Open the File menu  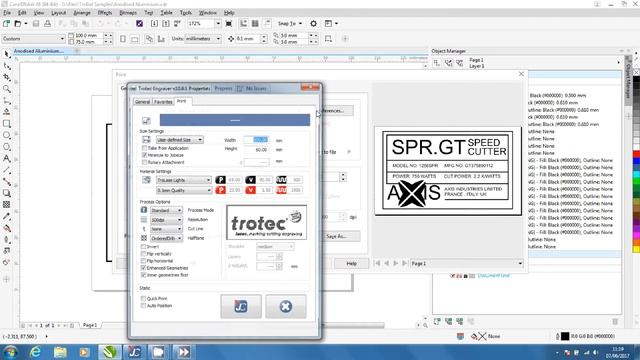7,13
